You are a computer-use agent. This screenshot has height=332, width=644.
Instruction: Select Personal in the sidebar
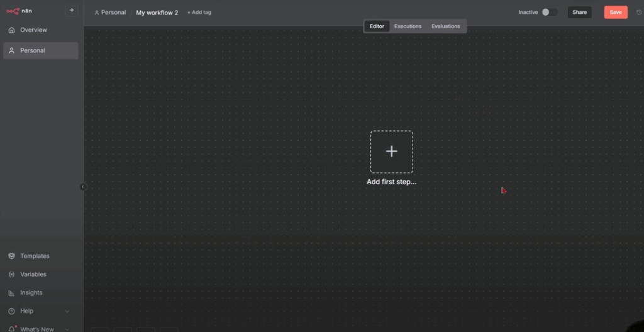click(x=41, y=50)
